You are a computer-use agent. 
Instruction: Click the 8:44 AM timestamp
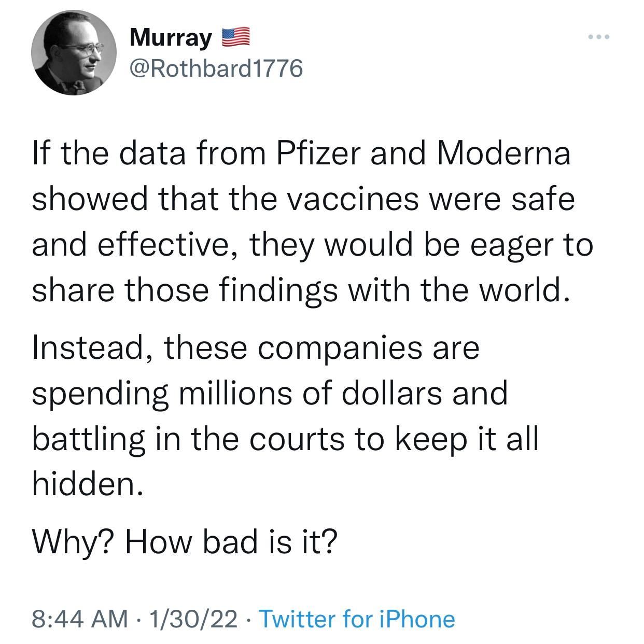(80, 619)
